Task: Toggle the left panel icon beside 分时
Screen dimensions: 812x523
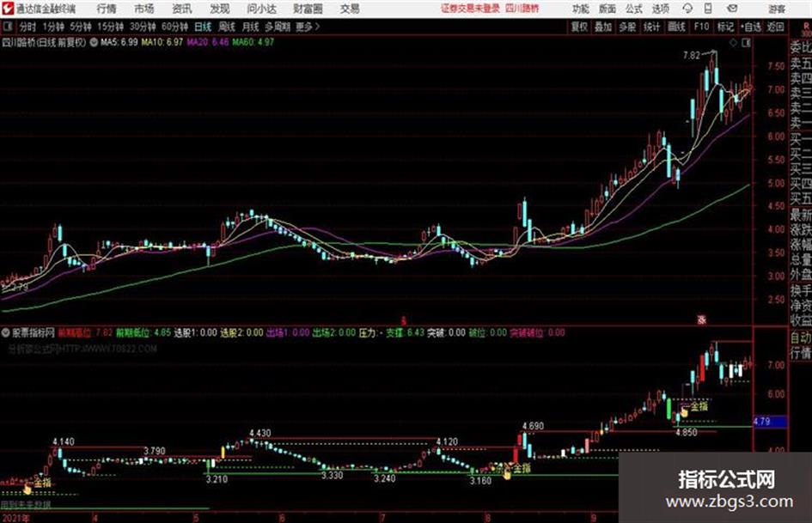Action: [8, 27]
